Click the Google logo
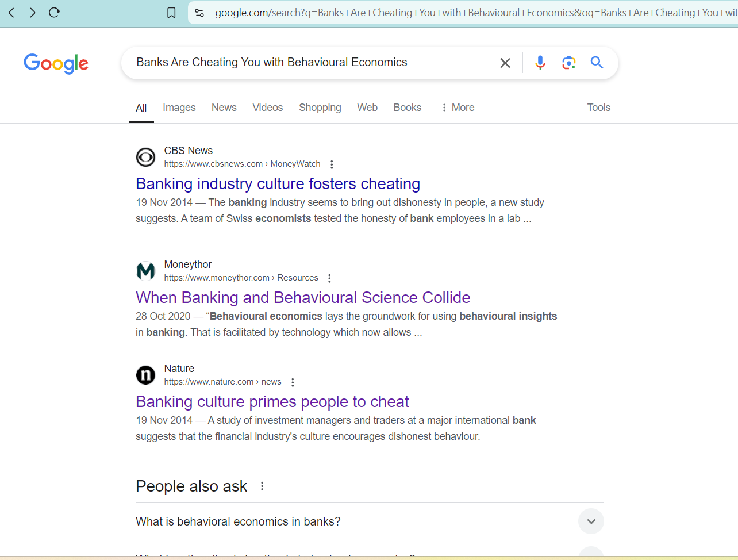The height and width of the screenshot is (560, 738). click(x=56, y=63)
